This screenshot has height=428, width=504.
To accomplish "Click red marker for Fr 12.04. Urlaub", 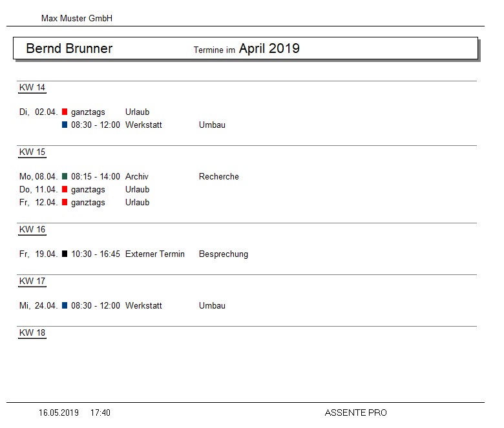I will tap(65, 203).
